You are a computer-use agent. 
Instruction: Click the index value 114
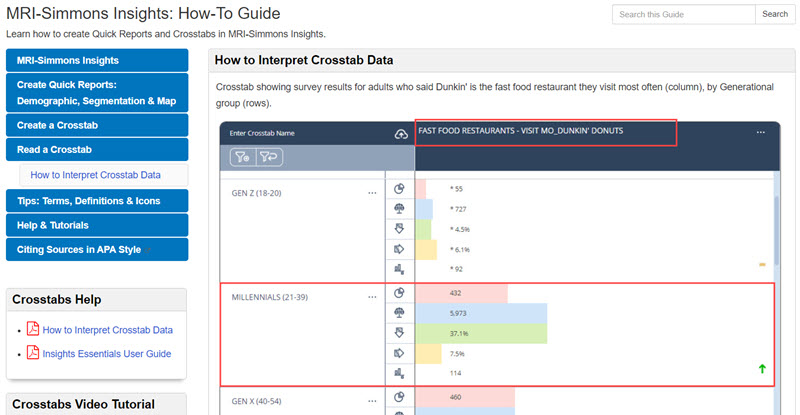coord(456,373)
